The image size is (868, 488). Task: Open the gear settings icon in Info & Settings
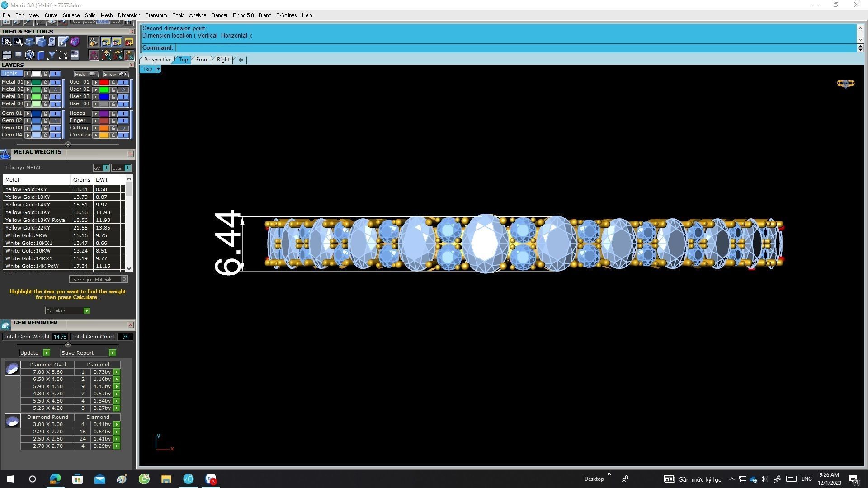point(7,42)
